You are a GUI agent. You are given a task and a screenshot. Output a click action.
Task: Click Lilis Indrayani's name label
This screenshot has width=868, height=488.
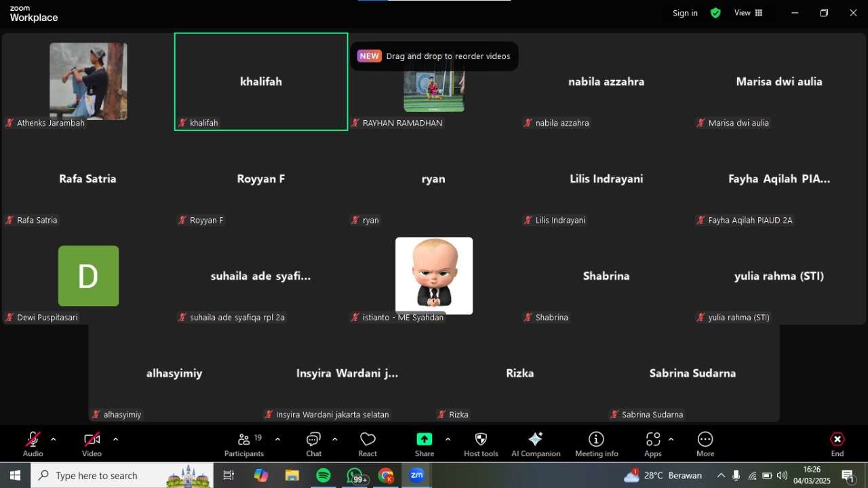[x=560, y=220]
